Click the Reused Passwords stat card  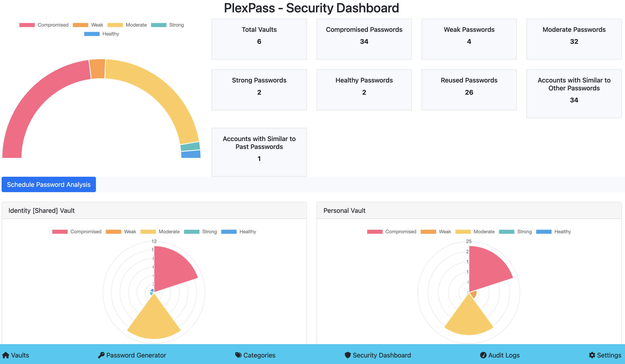[x=469, y=90]
